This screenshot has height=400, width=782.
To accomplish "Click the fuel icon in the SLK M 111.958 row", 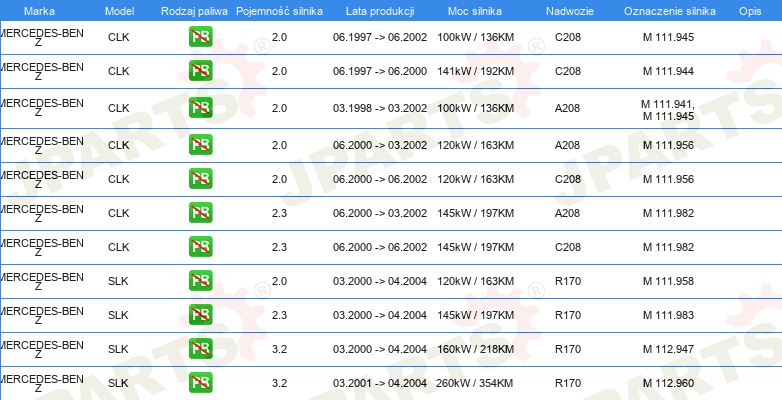I will click(200, 281).
